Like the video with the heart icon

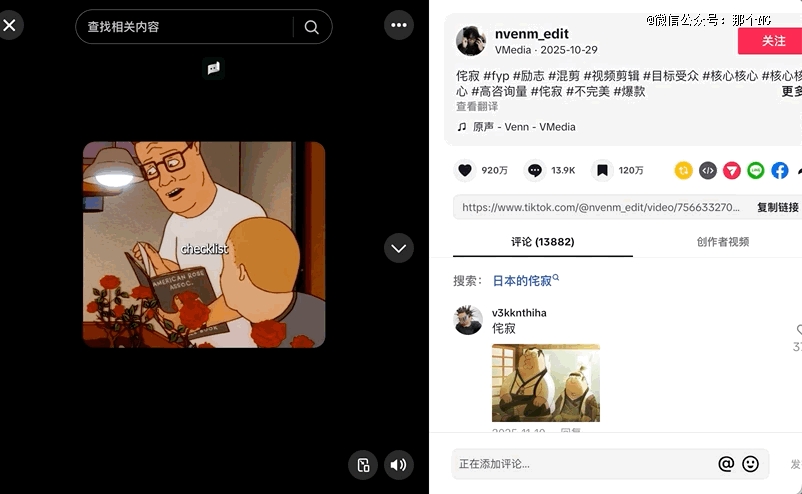coord(465,170)
